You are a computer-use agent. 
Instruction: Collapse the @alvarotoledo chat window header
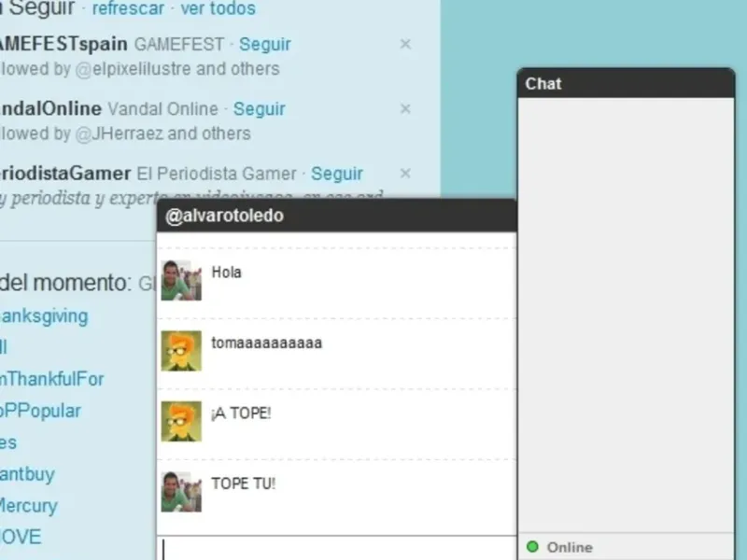[x=336, y=216]
